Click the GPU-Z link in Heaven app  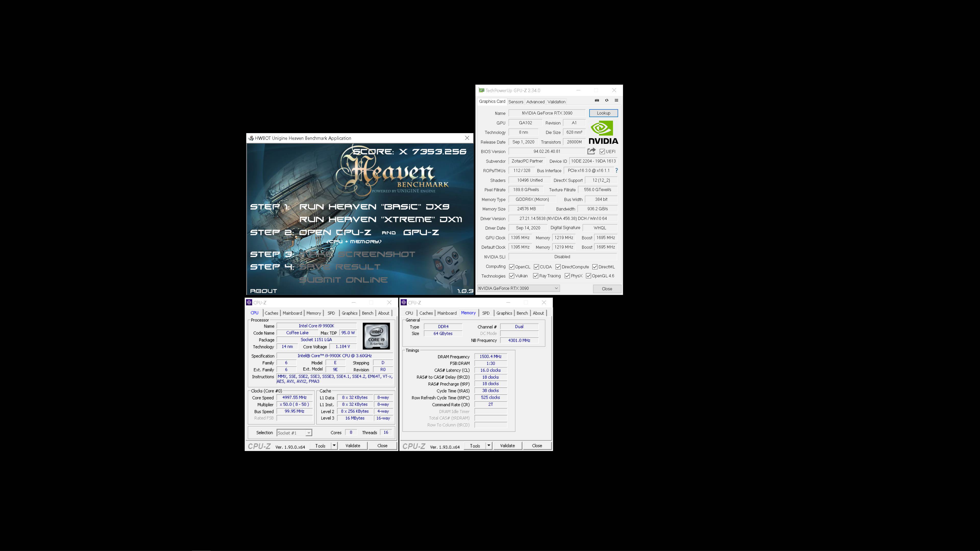[x=421, y=232]
